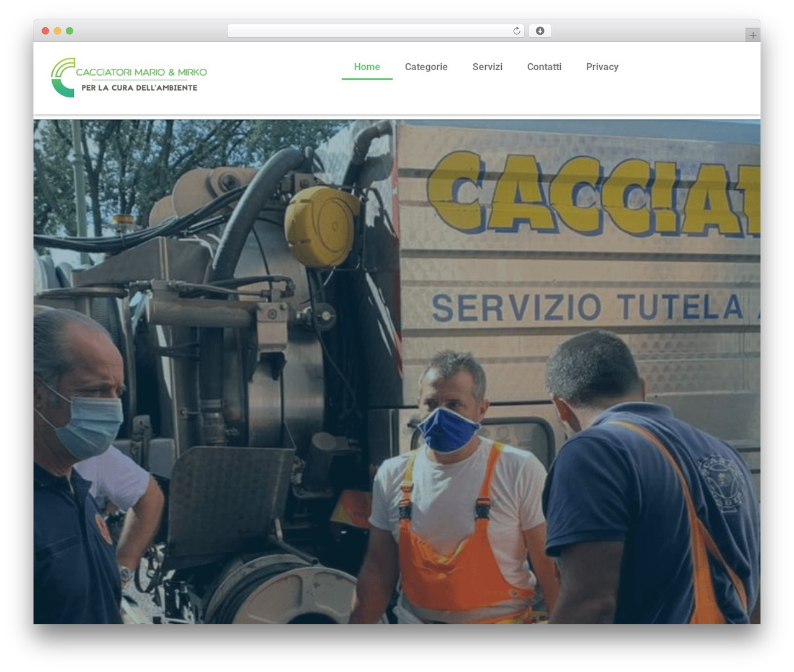Focus the browser address bar
This screenshot has width=794, height=672.
coord(375,31)
